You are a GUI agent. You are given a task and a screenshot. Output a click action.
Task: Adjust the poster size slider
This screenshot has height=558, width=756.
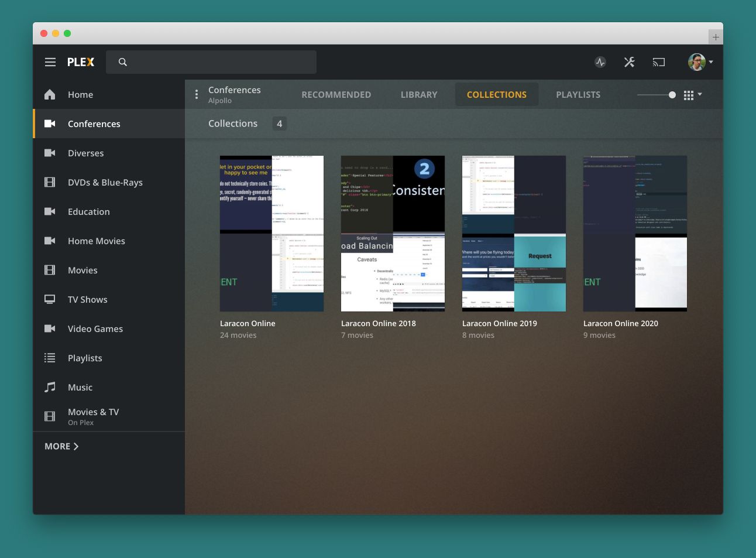point(671,94)
